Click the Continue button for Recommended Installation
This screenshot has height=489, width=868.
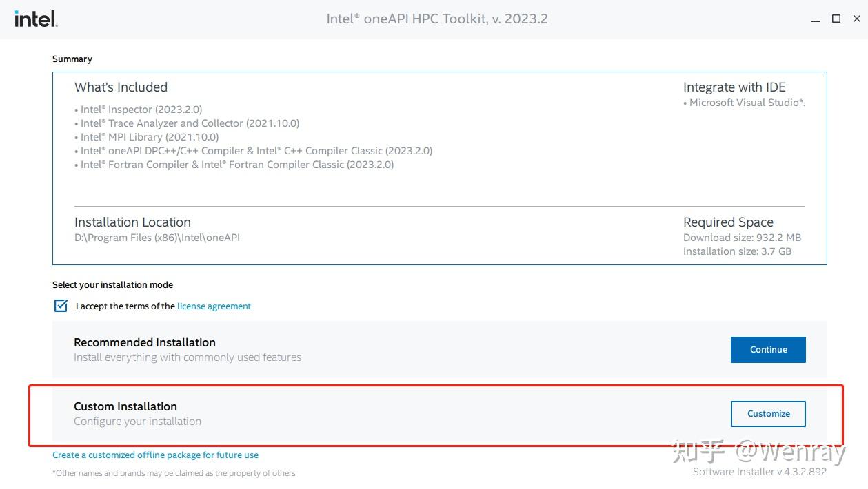point(768,349)
